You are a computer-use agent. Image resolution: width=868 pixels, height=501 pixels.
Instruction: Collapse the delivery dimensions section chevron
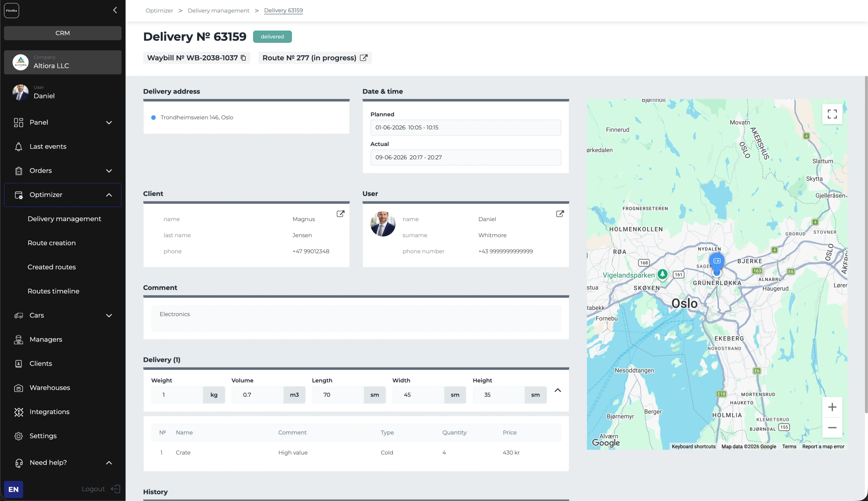558,390
